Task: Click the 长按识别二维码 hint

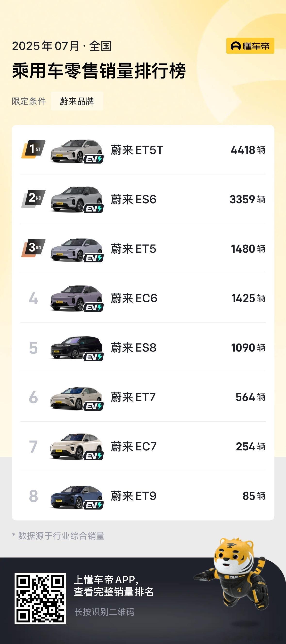Action: [x=104, y=612]
